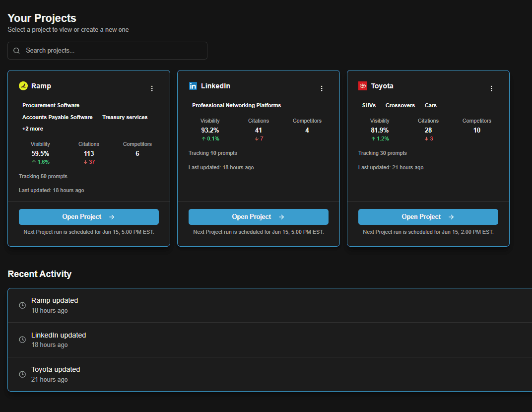Screen dimensions: 532x412
Task: Click Ramp citations count 113
Action: 89,154
